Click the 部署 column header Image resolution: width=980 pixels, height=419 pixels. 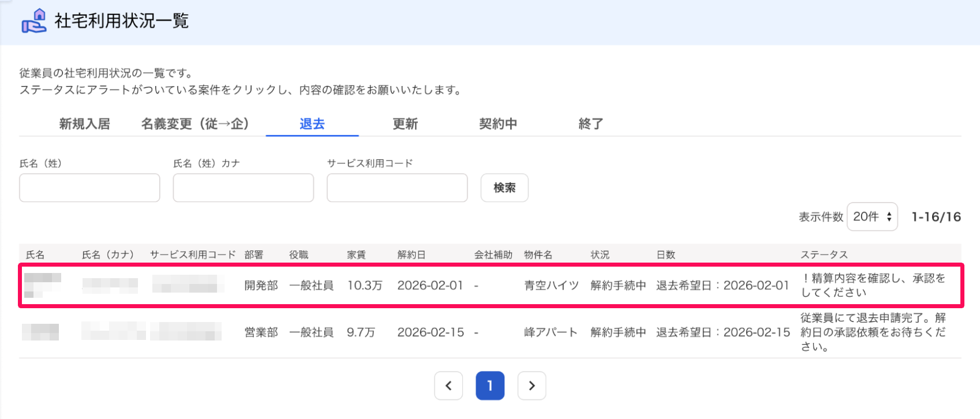pos(254,255)
